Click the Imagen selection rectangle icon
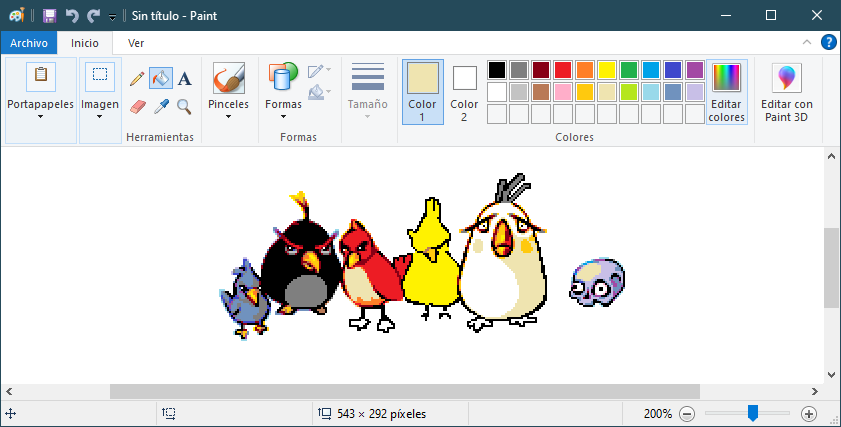Viewport: 841px width, 427px height. (x=100, y=75)
